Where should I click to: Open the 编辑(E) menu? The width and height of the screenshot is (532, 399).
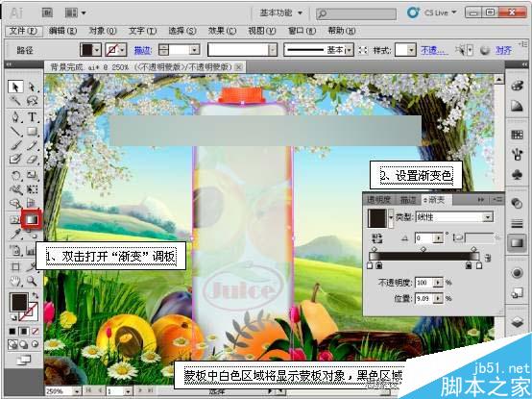coord(62,31)
